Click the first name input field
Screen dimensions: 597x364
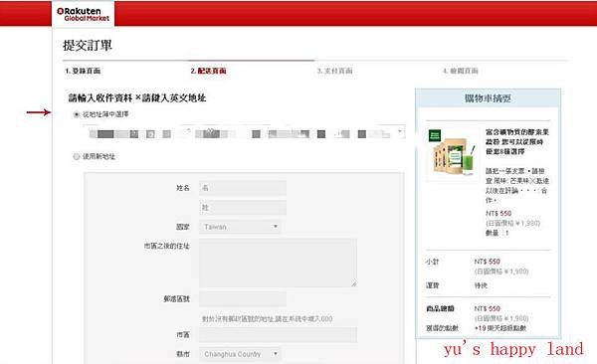click(x=243, y=188)
